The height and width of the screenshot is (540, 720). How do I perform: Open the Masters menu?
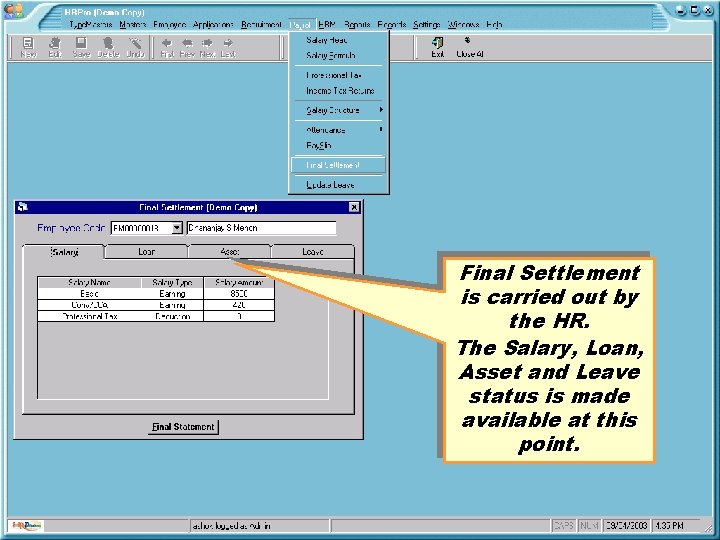click(x=132, y=25)
